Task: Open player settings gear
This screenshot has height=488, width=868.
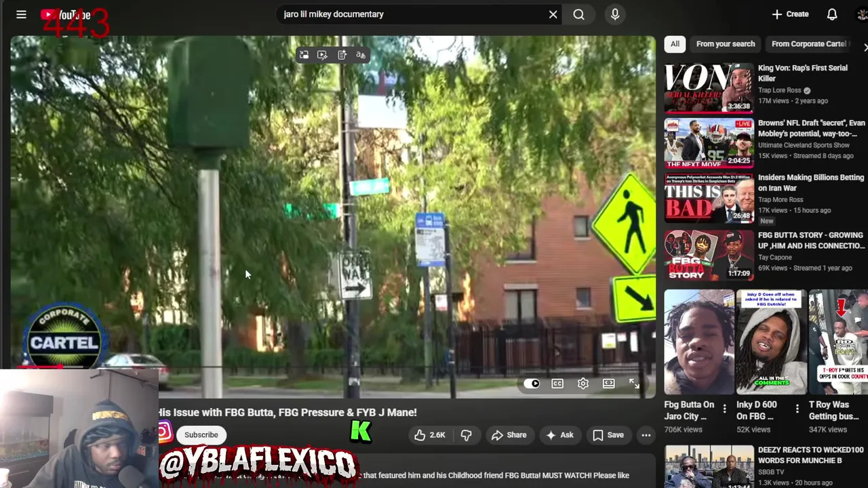Action: [583, 384]
